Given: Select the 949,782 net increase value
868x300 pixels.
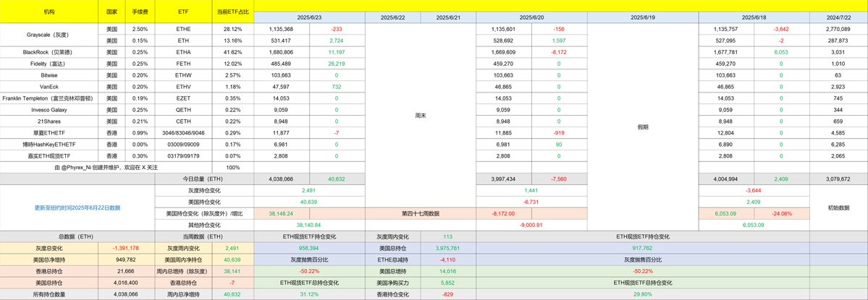Looking at the screenshot, I should coord(126,260).
